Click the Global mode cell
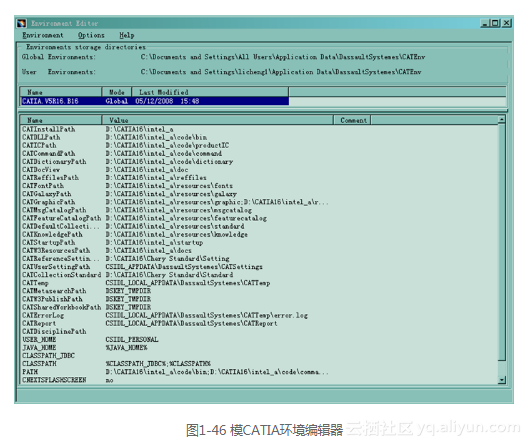Screen dimensions: 531x447 tap(116, 101)
